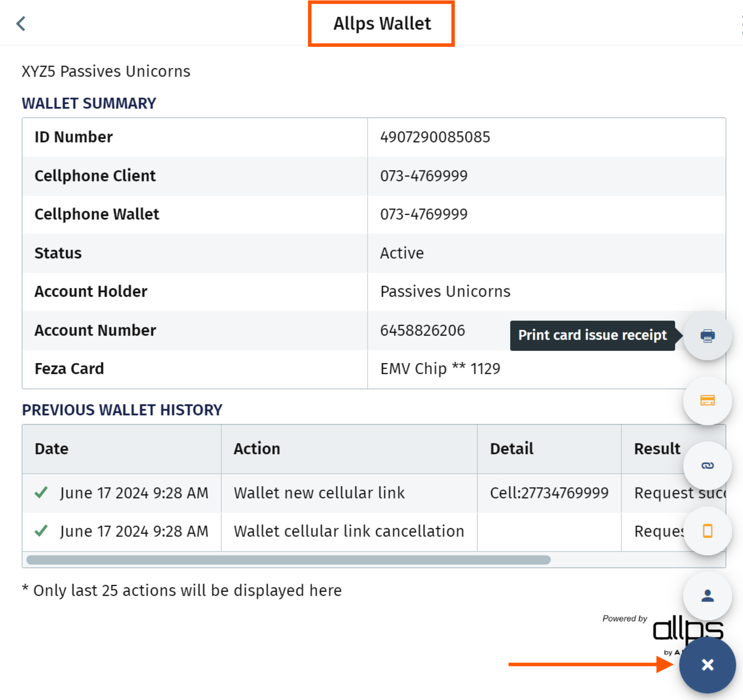Click the Account Number value 6458826206
Image resolution: width=743 pixels, height=700 pixels.
point(423,330)
